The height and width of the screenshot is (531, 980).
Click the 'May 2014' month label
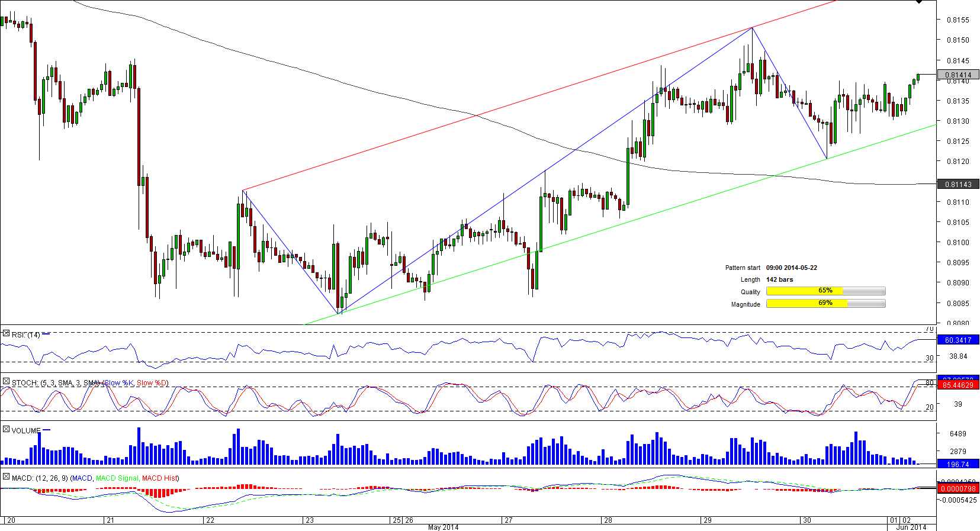(x=443, y=527)
